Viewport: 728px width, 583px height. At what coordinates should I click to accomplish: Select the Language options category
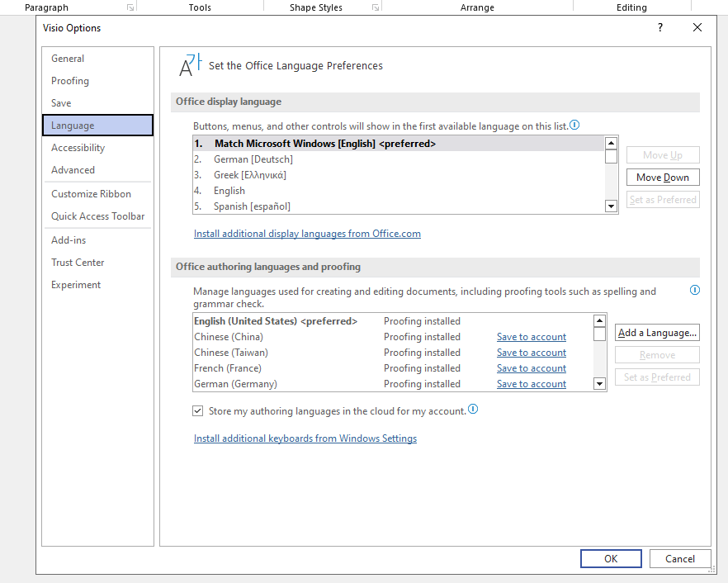click(97, 126)
